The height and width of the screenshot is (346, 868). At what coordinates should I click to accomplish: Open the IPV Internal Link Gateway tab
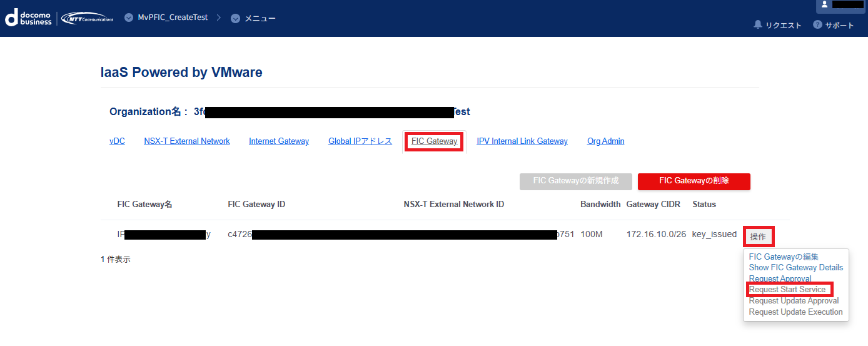pyautogui.click(x=522, y=141)
